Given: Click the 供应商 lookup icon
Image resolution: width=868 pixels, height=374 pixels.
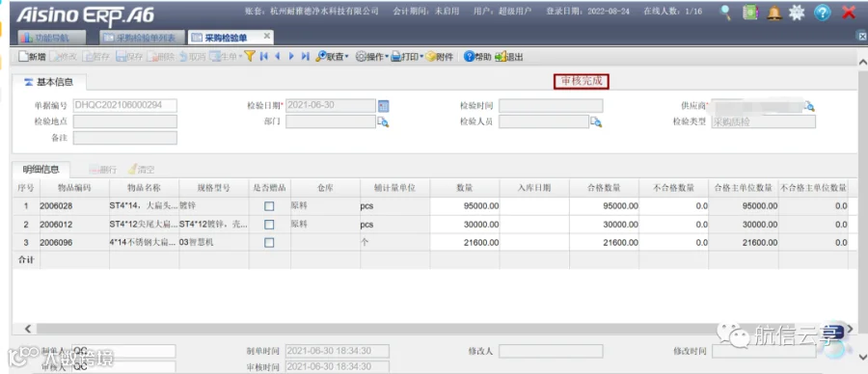Looking at the screenshot, I should click(x=809, y=106).
